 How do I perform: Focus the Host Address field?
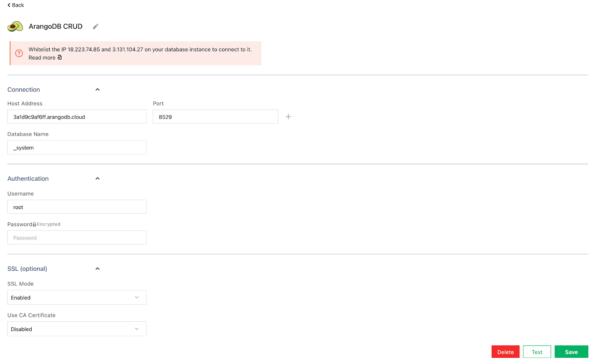pyautogui.click(x=77, y=117)
